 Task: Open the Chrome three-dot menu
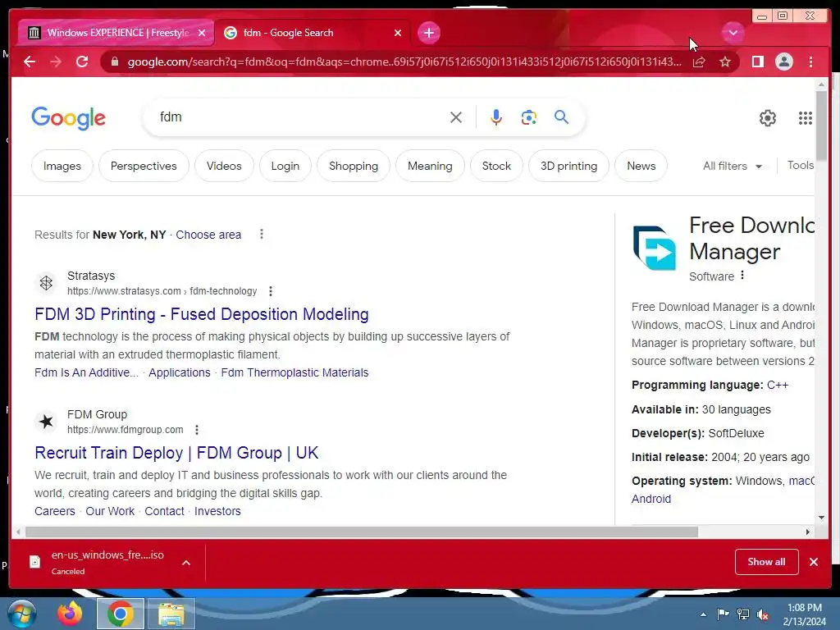(x=811, y=62)
